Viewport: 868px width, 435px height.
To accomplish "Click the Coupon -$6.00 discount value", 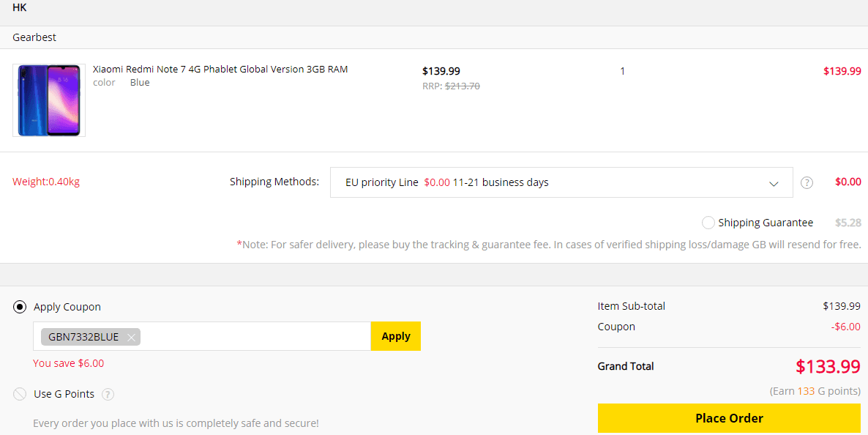I will click(x=846, y=327).
